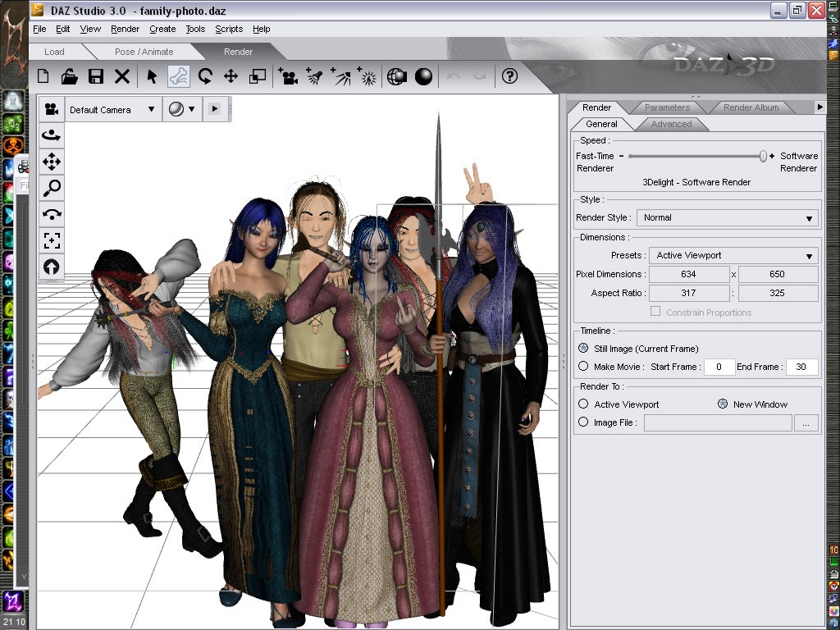Click the image file browse '...' button

click(x=806, y=423)
